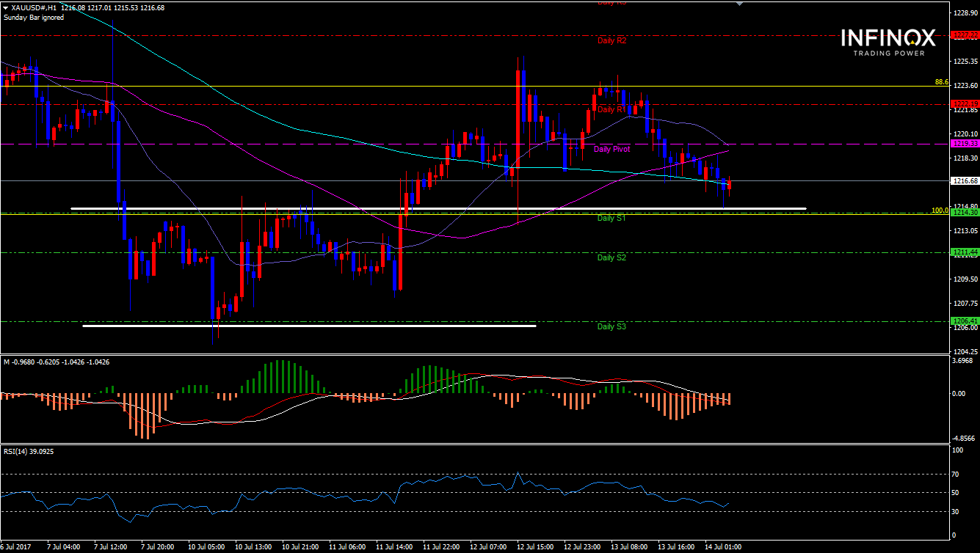Viewport: 980px width, 553px height.
Task: Click the chart shift triangle marker at top
Action: point(739,4)
